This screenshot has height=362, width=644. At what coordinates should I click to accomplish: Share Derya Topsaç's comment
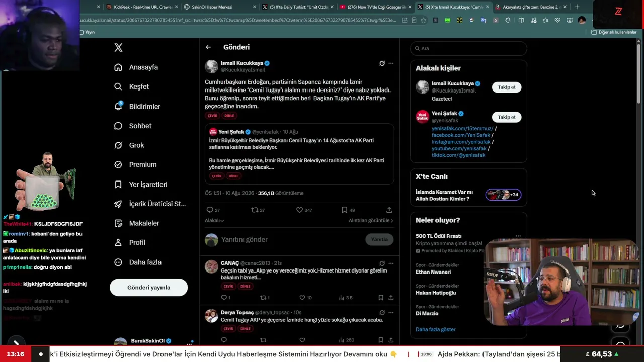391,340
